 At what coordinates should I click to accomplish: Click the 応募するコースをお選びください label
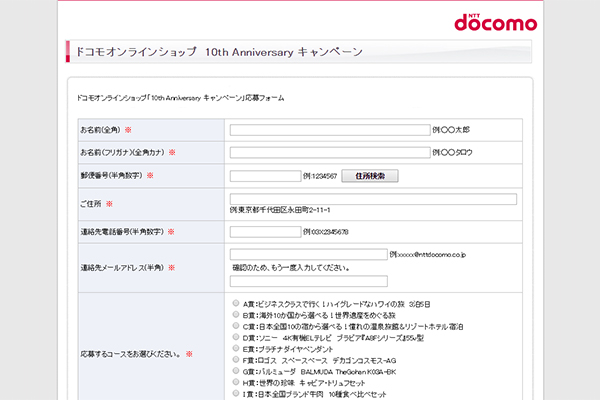[x=130, y=354]
